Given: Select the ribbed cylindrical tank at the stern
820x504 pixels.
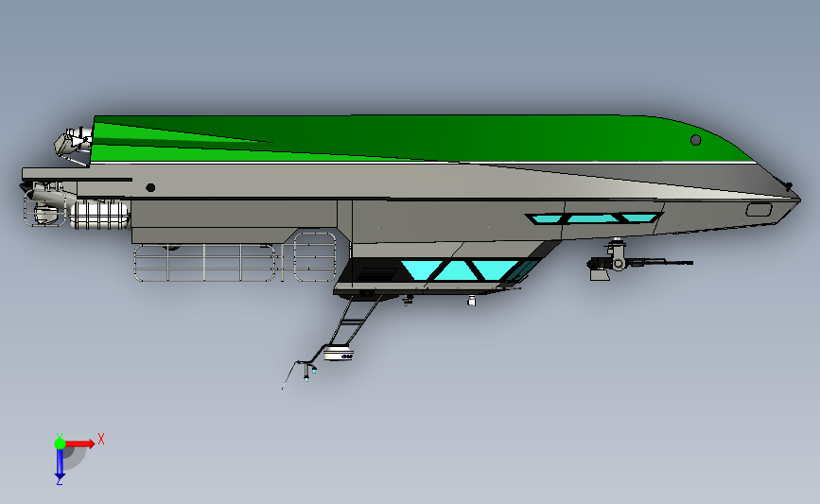Looking at the screenshot, I should click(99, 215).
